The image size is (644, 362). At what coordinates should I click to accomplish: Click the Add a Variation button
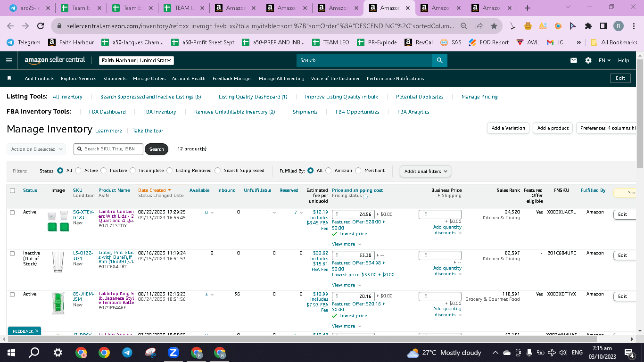tap(508, 128)
